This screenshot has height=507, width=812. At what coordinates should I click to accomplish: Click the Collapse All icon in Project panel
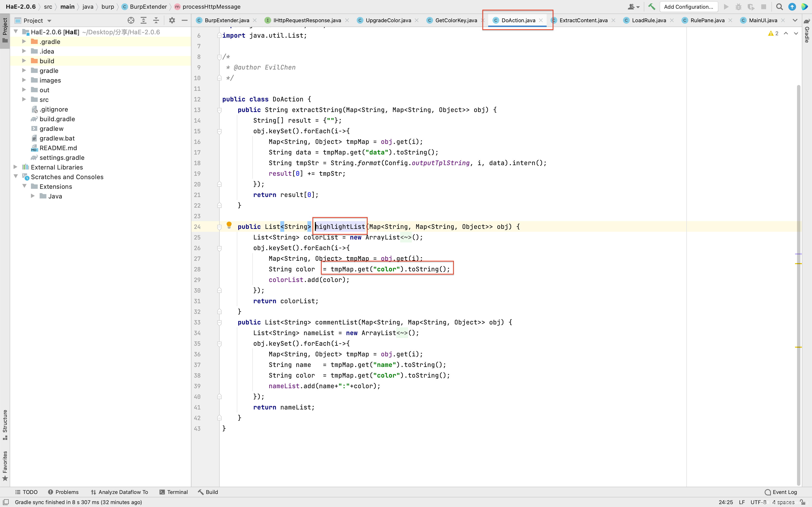[x=156, y=21]
